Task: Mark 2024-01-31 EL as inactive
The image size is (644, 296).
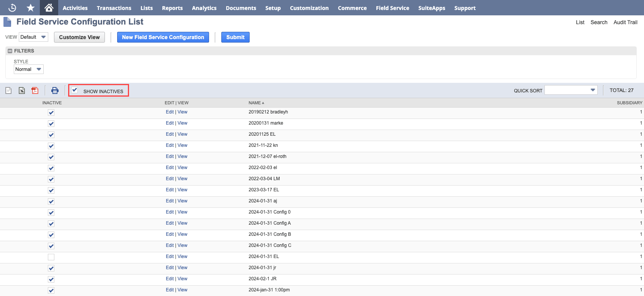Action: pyautogui.click(x=51, y=257)
